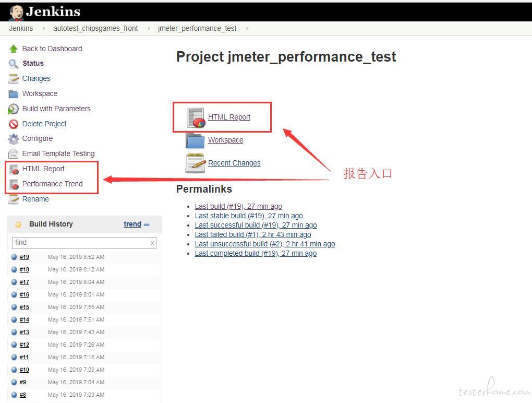Open the Last successful build (#19) permalink
This screenshot has width=532, height=403.
(x=256, y=226)
